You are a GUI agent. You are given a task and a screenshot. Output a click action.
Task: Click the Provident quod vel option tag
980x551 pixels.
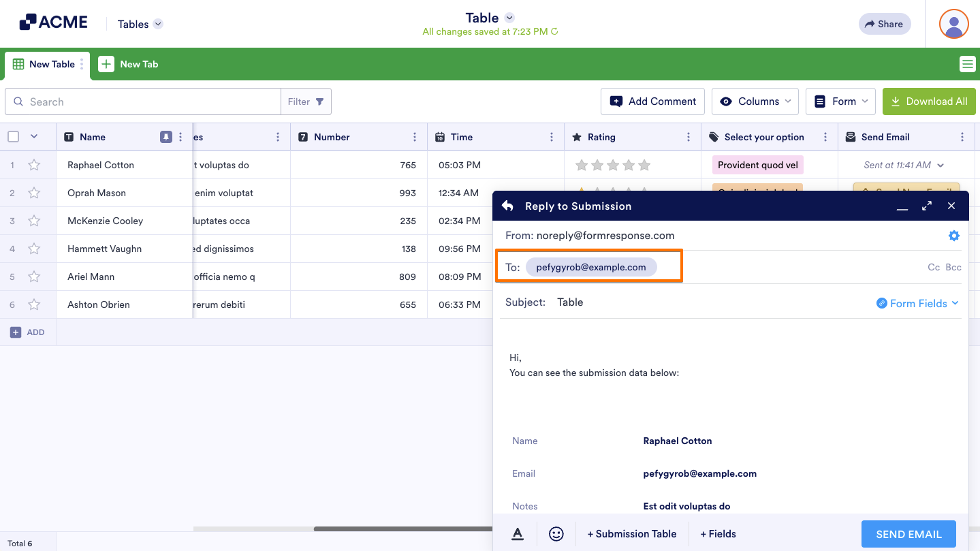(x=758, y=165)
